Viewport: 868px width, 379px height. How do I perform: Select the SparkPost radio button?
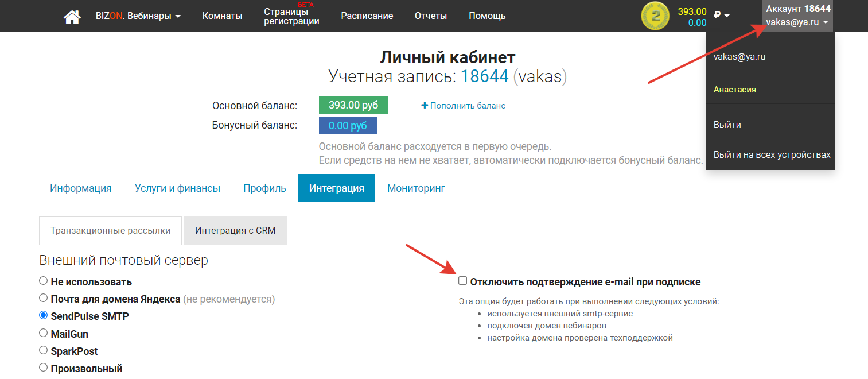(x=43, y=350)
